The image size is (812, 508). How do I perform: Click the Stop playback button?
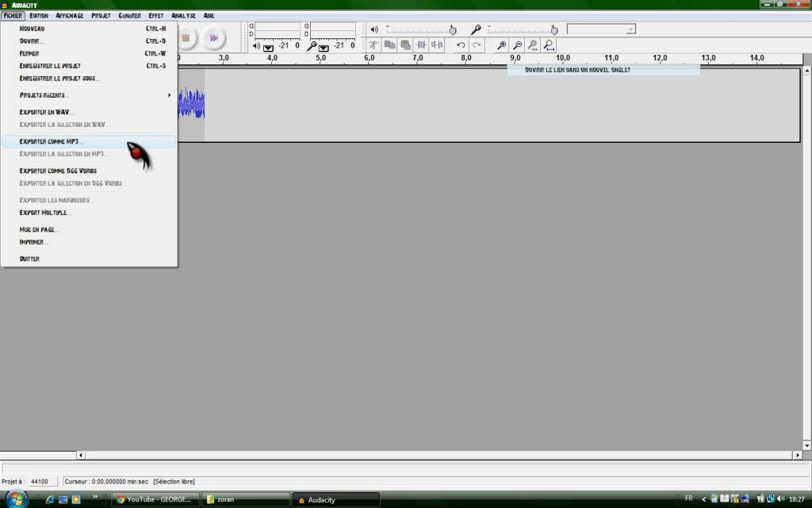point(186,38)
